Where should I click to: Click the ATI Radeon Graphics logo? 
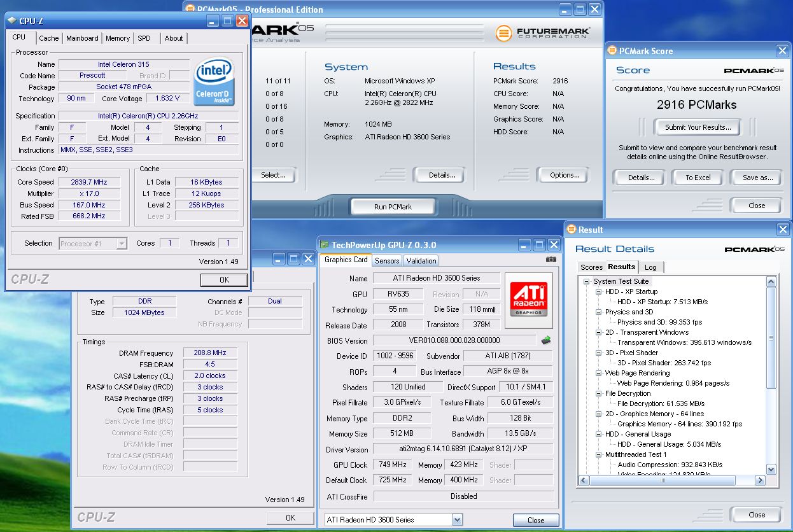528,300
